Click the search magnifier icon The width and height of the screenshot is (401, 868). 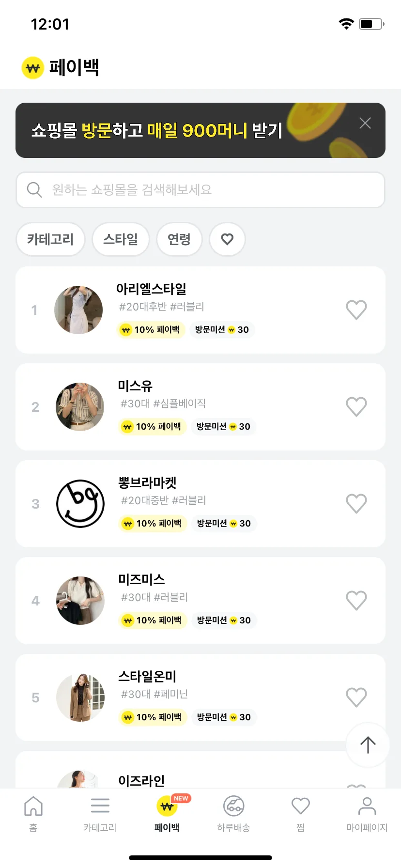click(x=34, y=190)
